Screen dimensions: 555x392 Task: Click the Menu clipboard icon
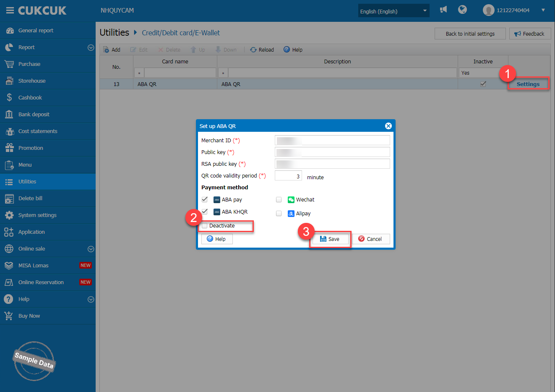tap(9, 165)
